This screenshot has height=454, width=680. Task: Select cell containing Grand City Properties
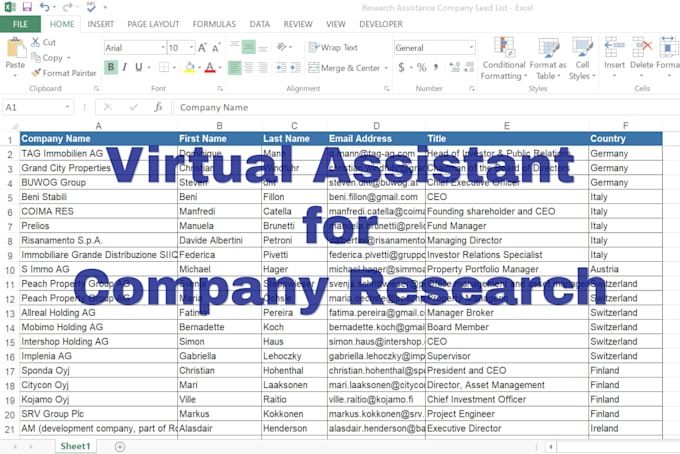98,168
